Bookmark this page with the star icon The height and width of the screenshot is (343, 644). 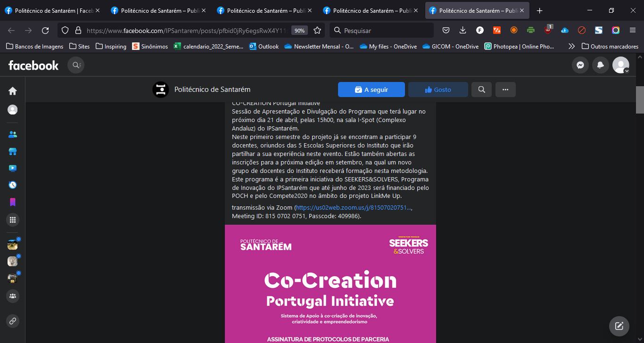317,31
